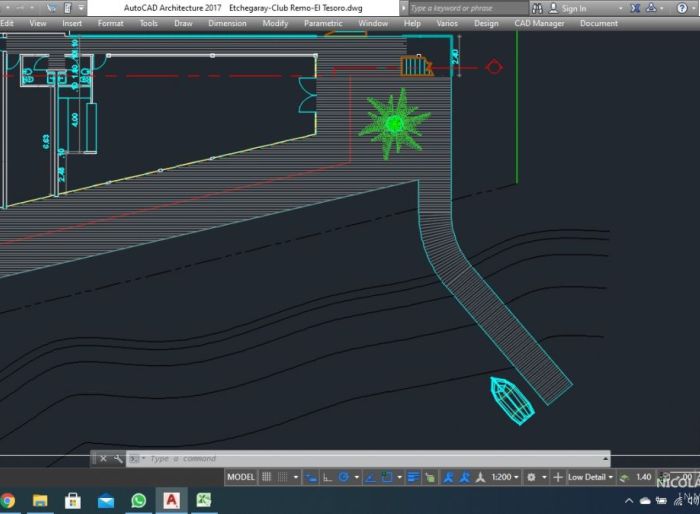This screenshot has height=514, width=700.
Task: Click OneDrive cloud tray icon
Action: pos(645,501)
